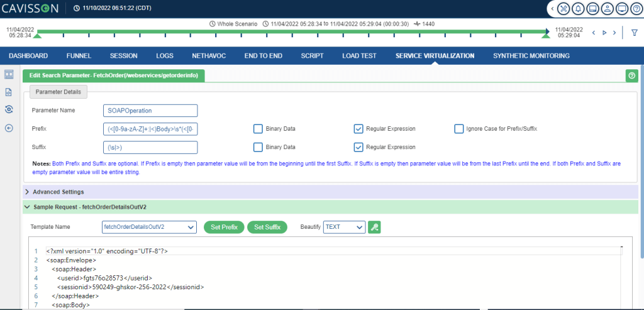Go back using sidebar circular arrow icon

coord(9,128)
